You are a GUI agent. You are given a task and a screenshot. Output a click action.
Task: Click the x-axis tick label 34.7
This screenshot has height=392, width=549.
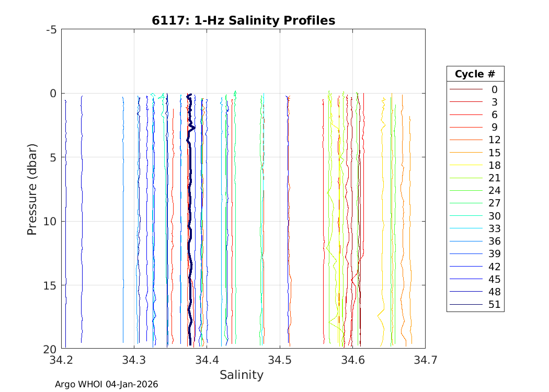coord(425,360)
